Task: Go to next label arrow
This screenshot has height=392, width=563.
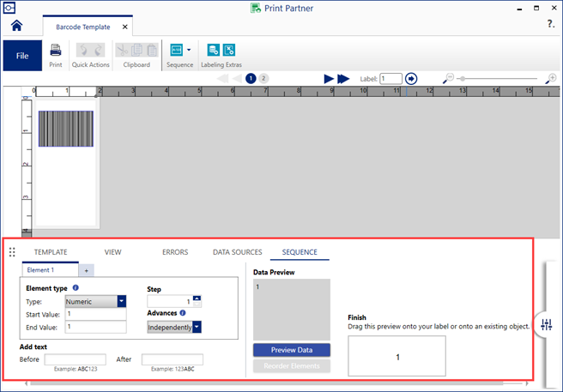Action: point(329,79)
